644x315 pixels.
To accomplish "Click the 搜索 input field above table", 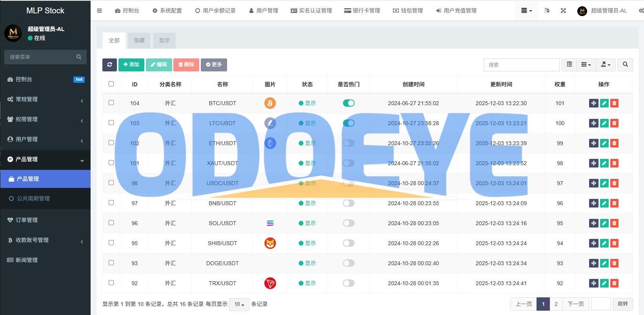I will pyautogui.click(x=521, y=65).
